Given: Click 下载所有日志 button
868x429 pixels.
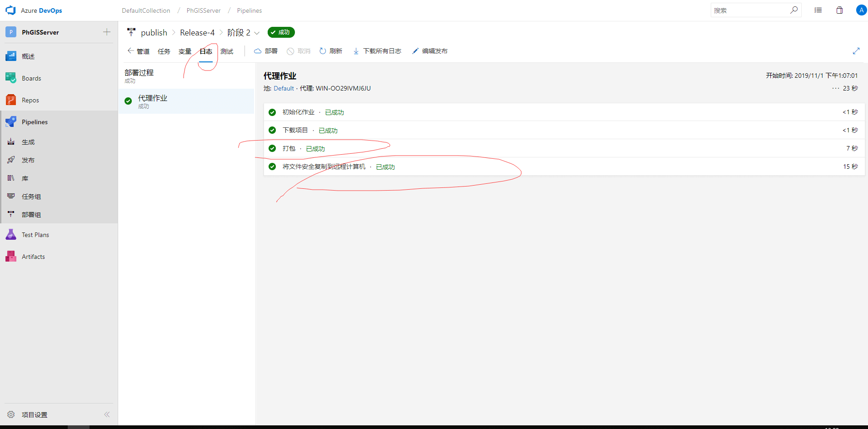Looking at the screenshot, I should [x=377, y=51].
